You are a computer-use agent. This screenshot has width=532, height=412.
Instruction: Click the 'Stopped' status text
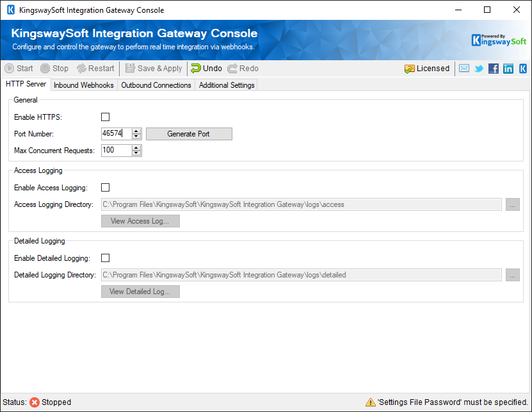click(56, 402)
